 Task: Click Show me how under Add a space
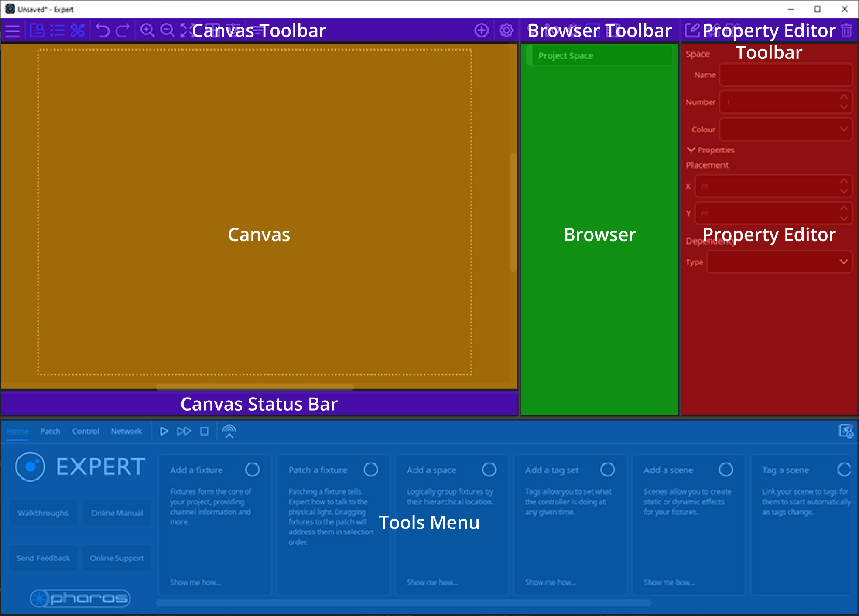[x=432, y=582]
